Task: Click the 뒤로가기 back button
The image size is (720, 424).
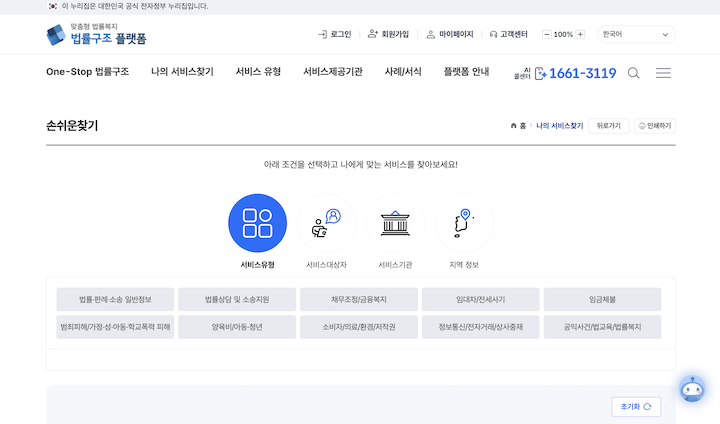Action: [x=608, y=126]
